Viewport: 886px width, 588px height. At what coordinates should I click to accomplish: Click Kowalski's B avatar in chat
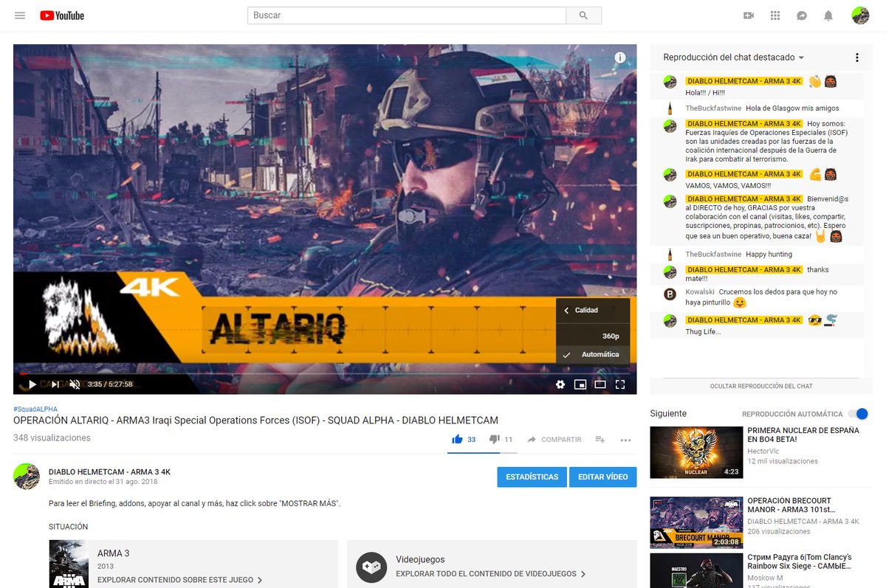(x=670, y=294)
